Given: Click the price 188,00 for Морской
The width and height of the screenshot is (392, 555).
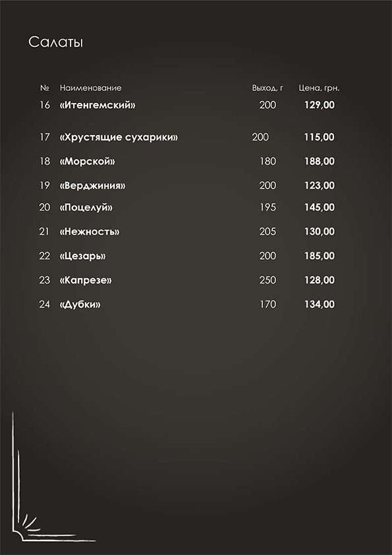Looking at the screenshot, I should click(320, 161).
